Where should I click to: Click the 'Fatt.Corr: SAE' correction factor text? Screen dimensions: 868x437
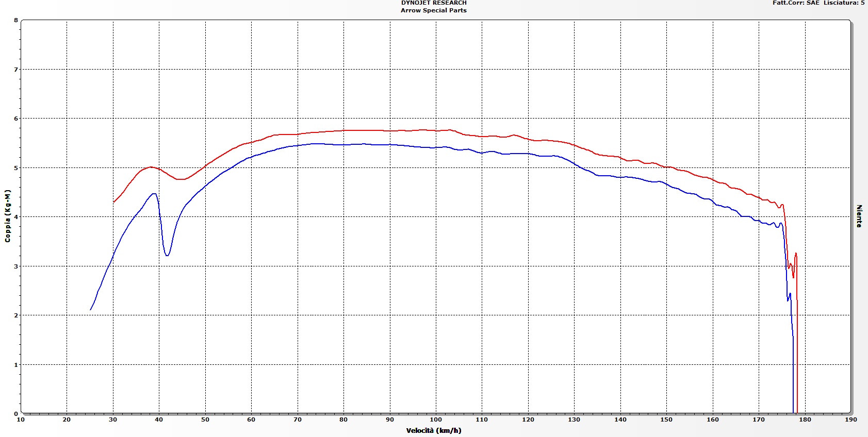pyautogui.click(x=796, y=3)
